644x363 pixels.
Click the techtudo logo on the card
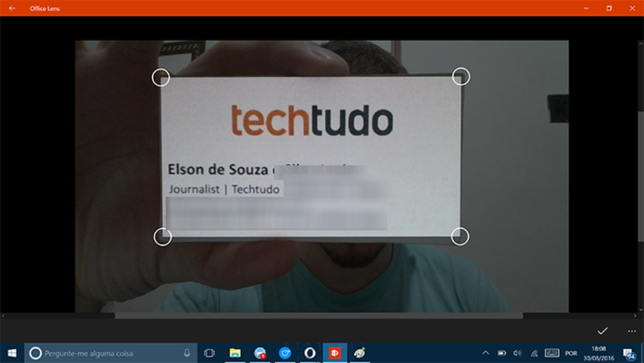click(312, 121)
